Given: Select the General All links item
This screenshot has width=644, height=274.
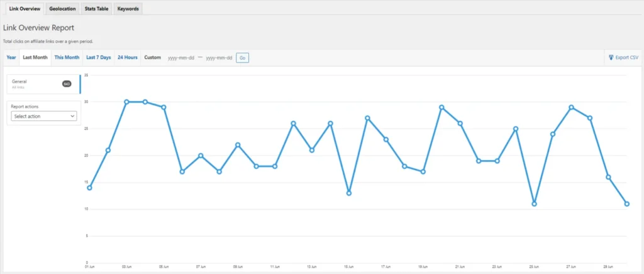Looking at the screenshot, I should [x=44, y=84].
